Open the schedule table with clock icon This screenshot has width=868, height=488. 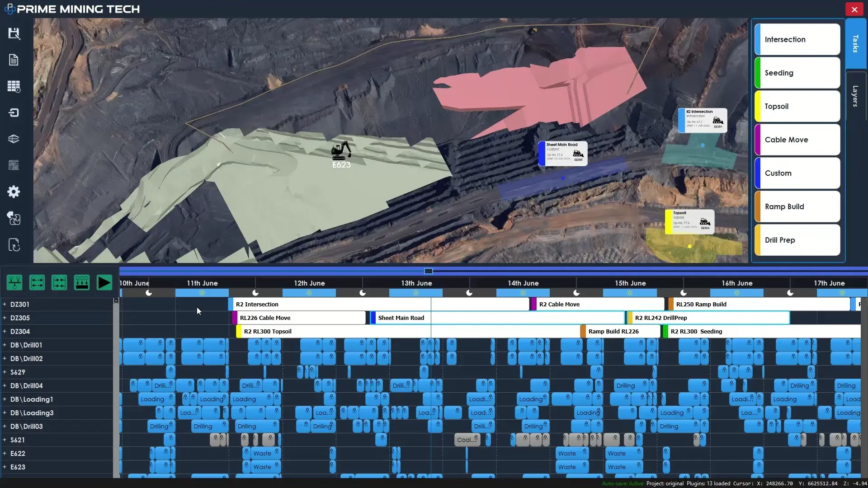click(x=14, y=86)
